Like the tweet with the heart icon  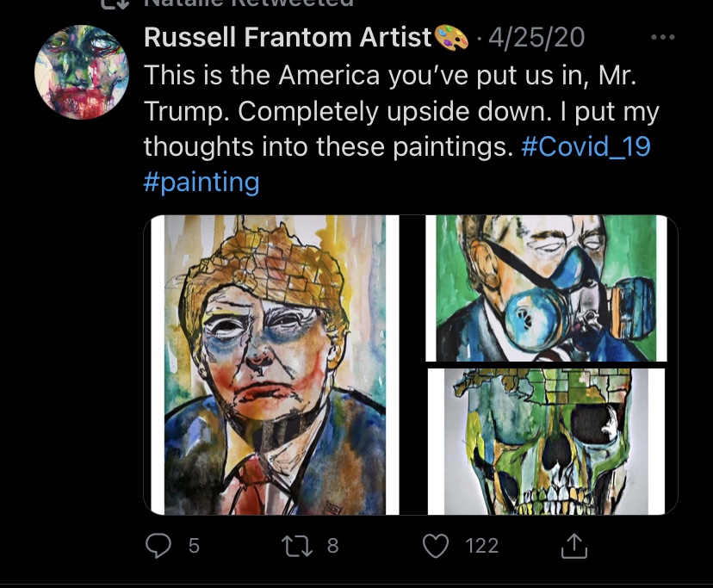coord(437,545)
